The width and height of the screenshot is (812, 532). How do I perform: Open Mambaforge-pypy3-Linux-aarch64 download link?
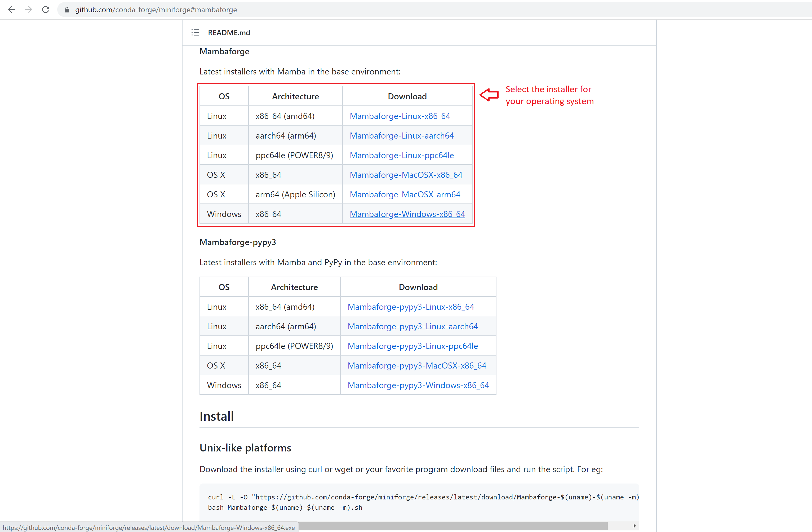coord(412,326)
